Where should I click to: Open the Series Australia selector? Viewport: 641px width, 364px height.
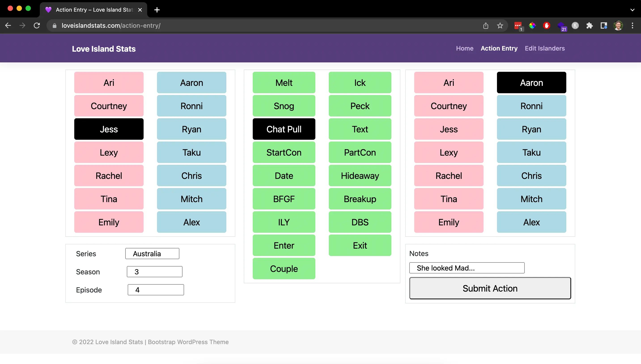pyautogui.click(x=152, y=254)
